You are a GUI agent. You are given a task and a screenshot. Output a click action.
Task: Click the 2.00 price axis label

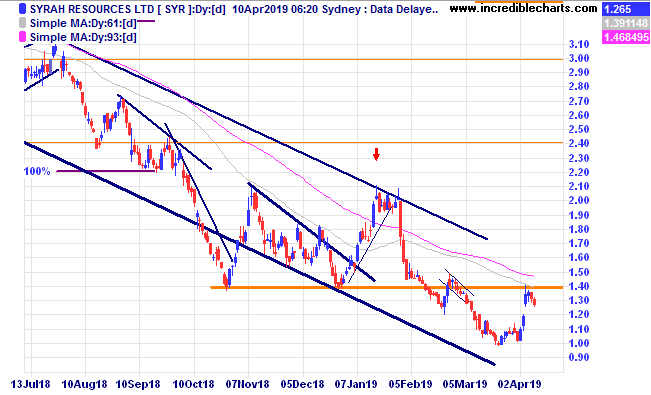click(579, 200)
